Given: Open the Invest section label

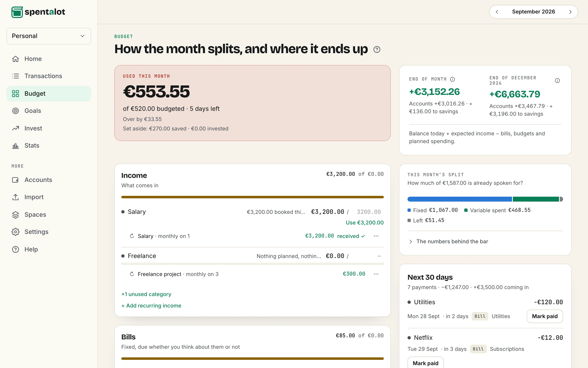Looking at the screenshot, I should (x=33, y=128).
